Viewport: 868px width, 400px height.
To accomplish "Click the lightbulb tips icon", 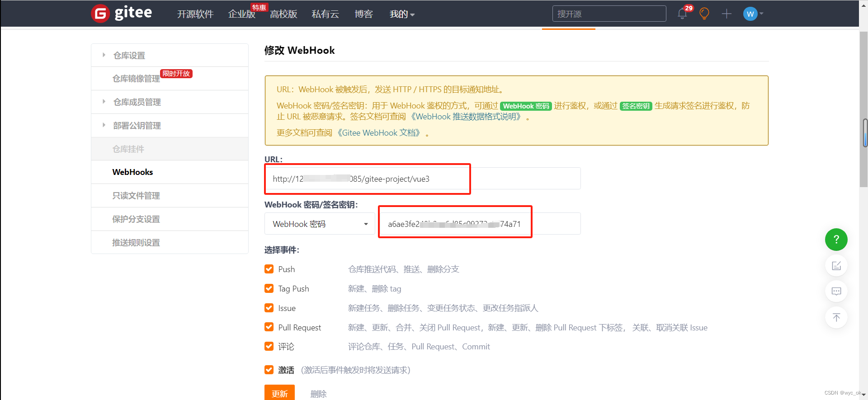I will coord(704,14).
